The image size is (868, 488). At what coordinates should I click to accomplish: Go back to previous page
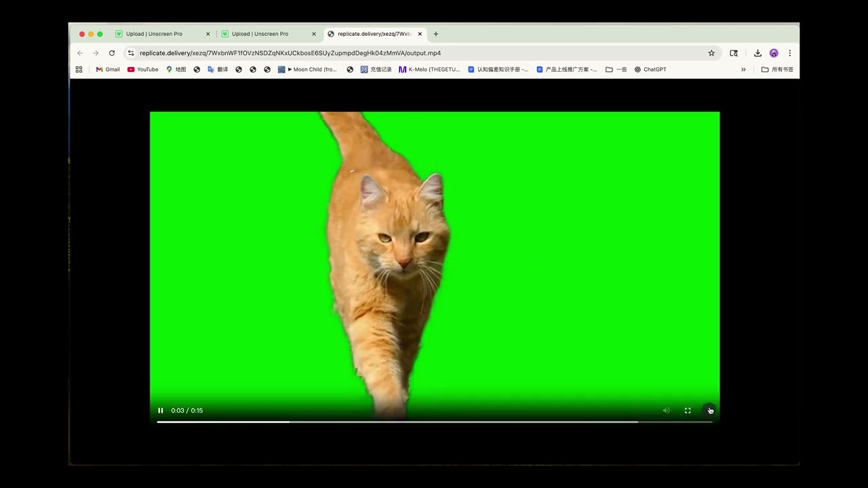click(80, 53)
